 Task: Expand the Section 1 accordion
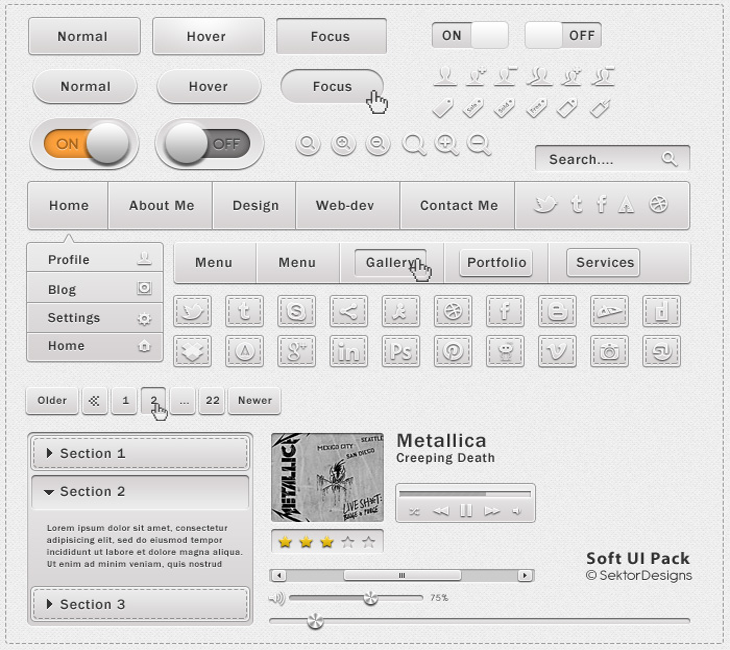[140, 453]
